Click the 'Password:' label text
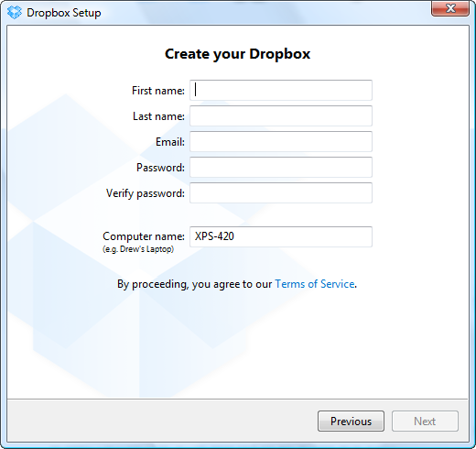 (160, 168)
